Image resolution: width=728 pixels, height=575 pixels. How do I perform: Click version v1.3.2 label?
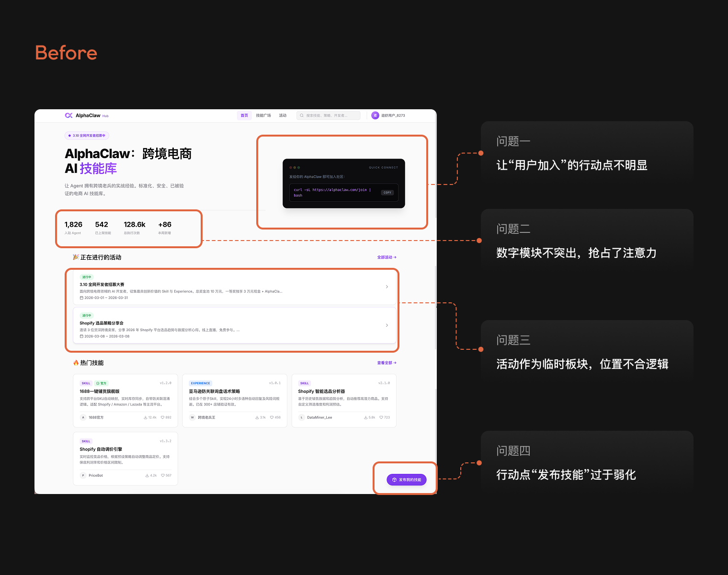click(166, 441)
